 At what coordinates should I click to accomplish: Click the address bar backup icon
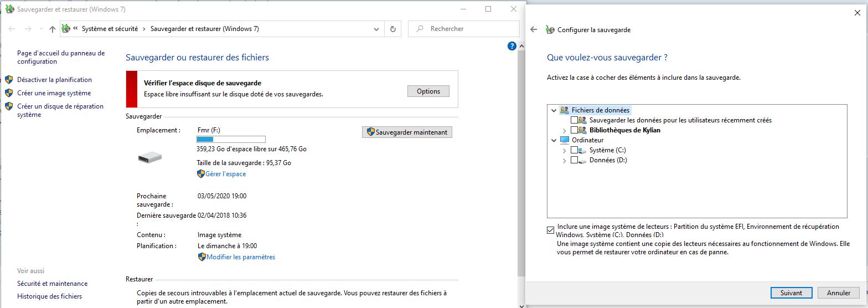pos(66,29)
